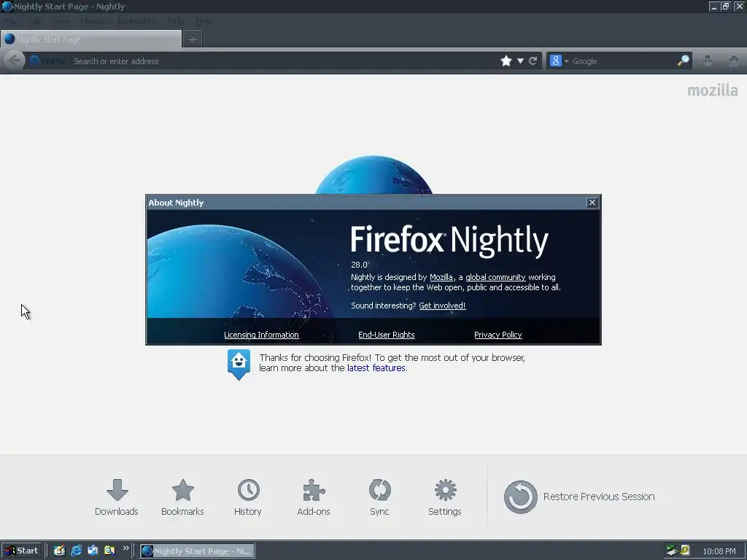Viewport: 747px width, 560px height.
Task: Open Bookmarks star launcher
Action: pos(182,497)
